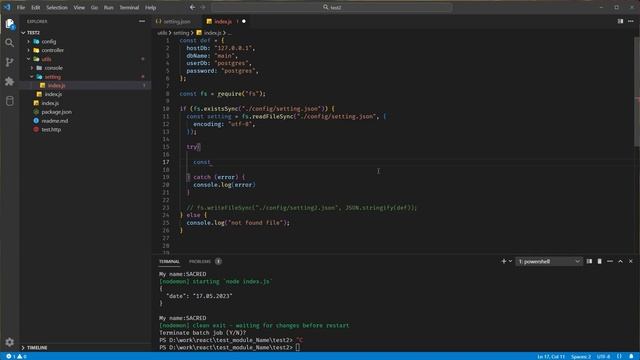Click errors and warnings count in status bar
Viewport: 640px width, 360px height.
coord(16,356)
